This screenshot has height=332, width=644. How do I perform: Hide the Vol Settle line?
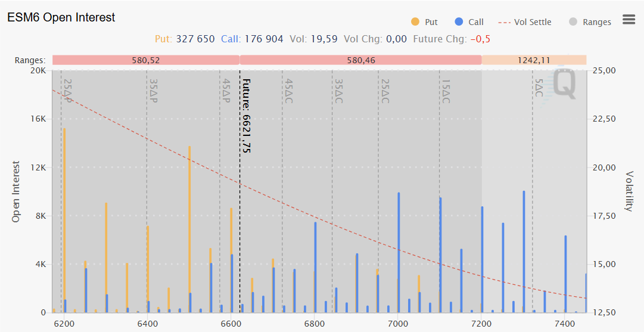tap(532, 22)
